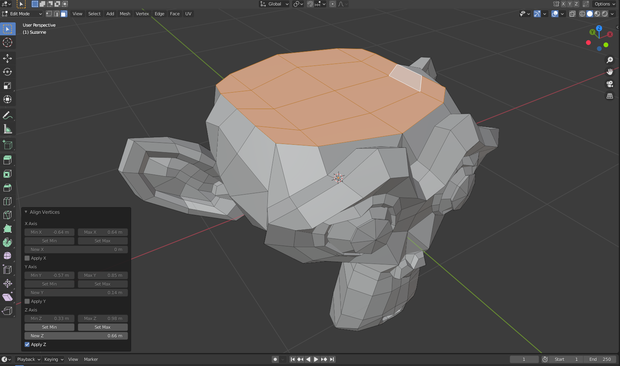
Task: Select the Smooth tool
Action: (8, 256)
